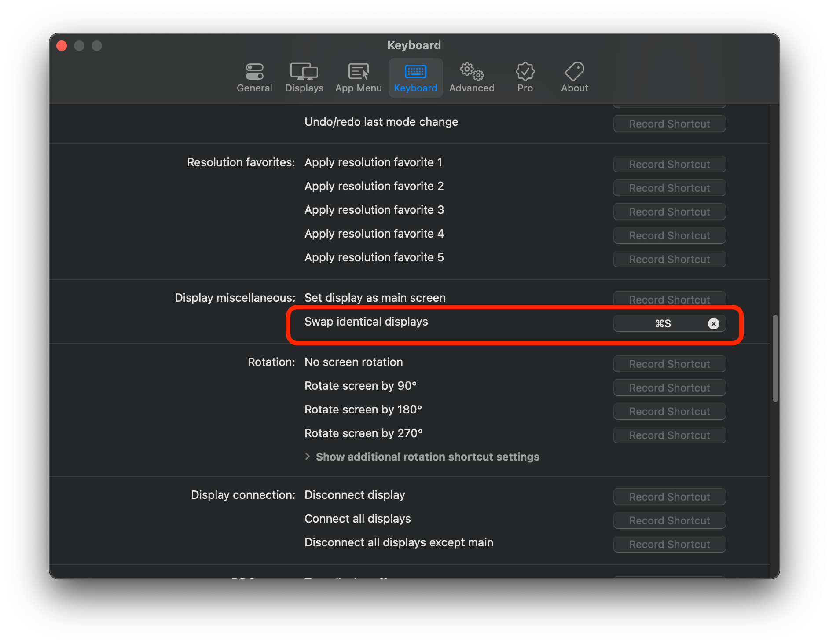Record shortcut for Apply resolution favorite 3
Image resolution: width=829 pixels, height=644 pixels.
669,212
